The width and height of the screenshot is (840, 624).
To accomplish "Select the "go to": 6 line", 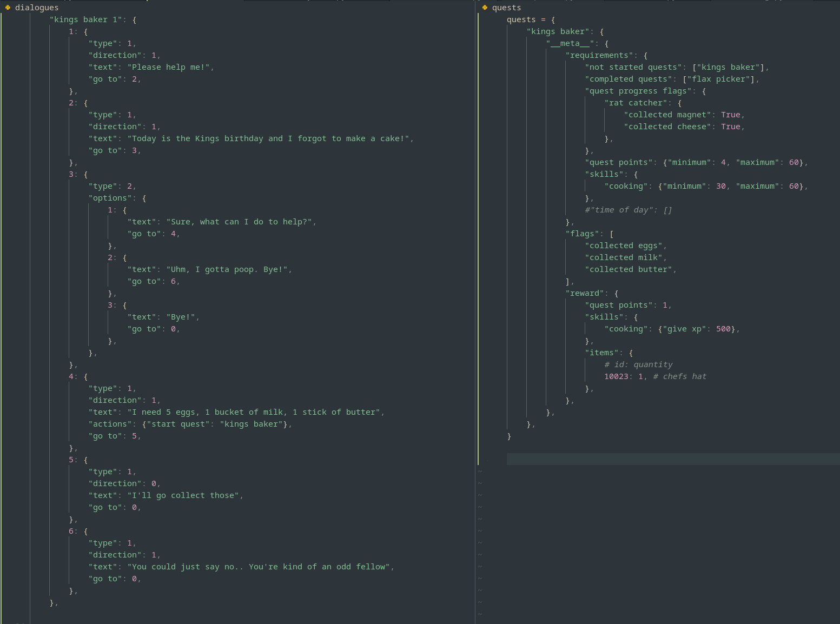I will click(154, 281).
